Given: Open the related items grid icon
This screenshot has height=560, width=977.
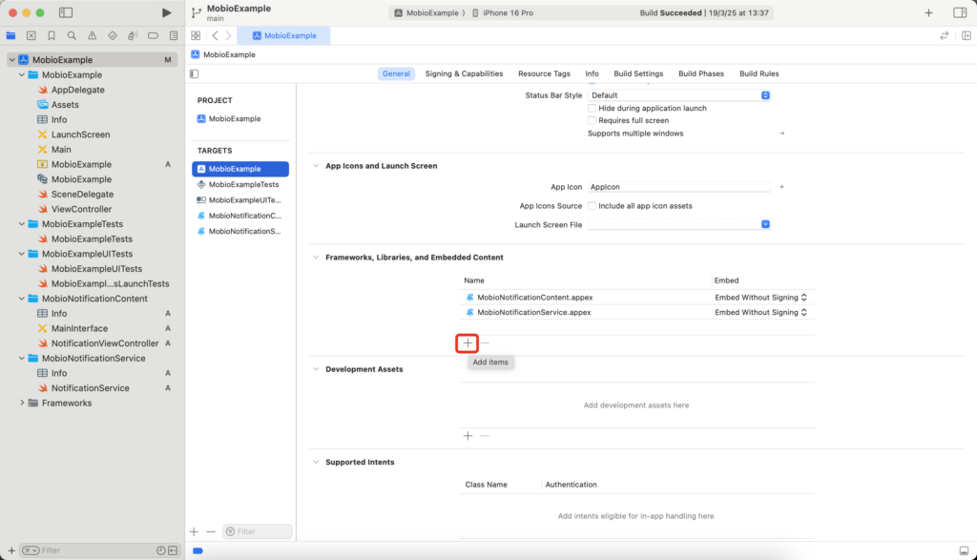Looking at the screenshot, I should (x=196, y=35).
